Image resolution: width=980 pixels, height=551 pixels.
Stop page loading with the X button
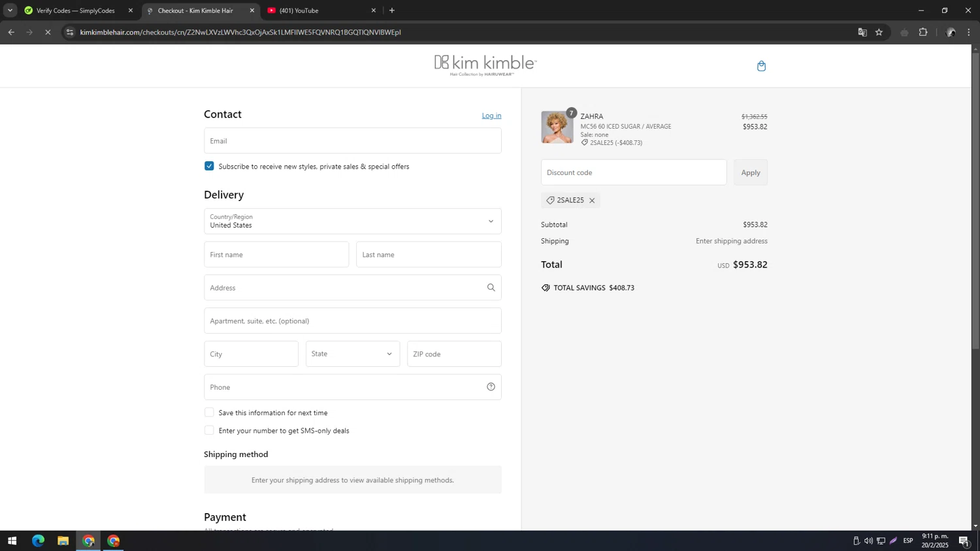tap(48, 32)
